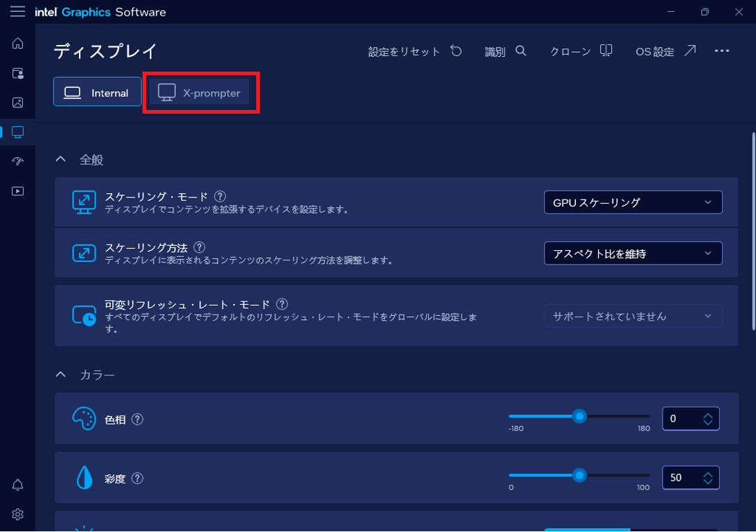Click クローン clone display button
Image resolution: width=756 pixels, height=532 pixels.
point(581,51)
